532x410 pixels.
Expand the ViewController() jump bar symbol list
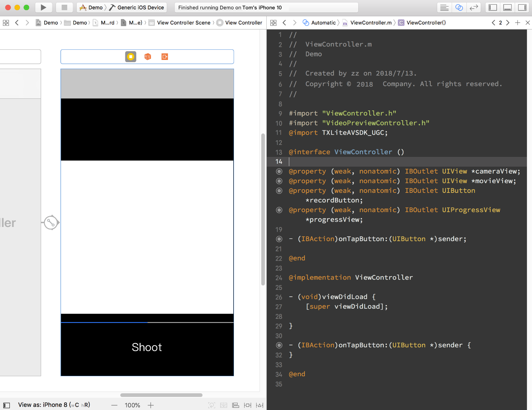coord(426,23)
